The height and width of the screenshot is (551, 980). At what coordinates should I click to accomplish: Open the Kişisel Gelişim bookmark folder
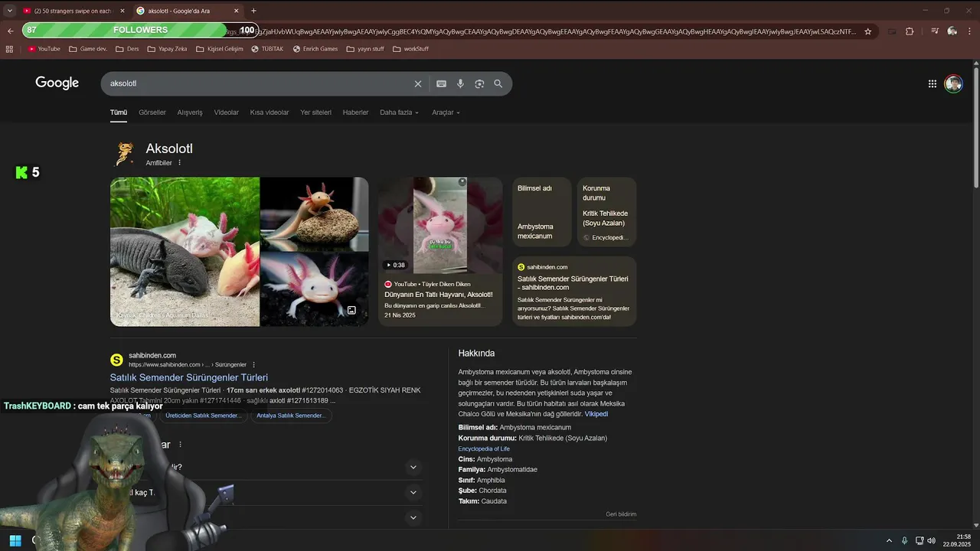coord(220,49)
